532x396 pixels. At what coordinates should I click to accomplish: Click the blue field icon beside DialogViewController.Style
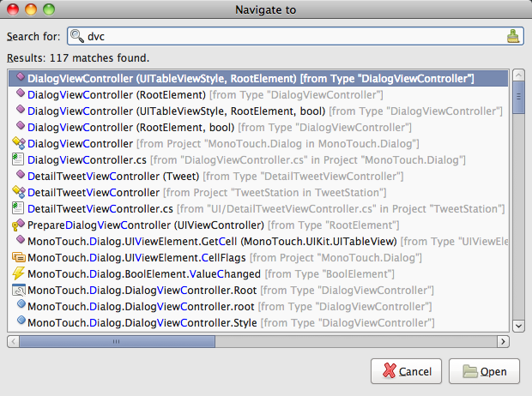(x=21, y=320)
